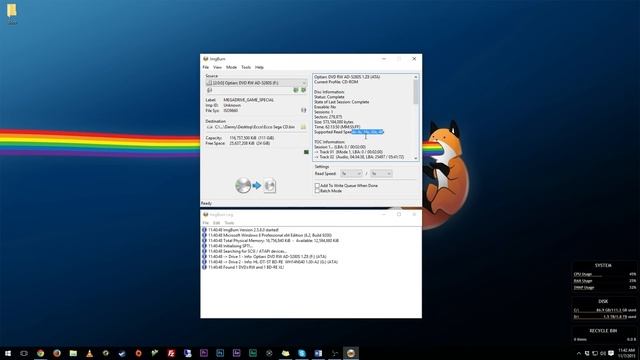The width and height of the screenshot is (640, 360).
Task: Browse for destination file folder icon
Action: point(303,127)
